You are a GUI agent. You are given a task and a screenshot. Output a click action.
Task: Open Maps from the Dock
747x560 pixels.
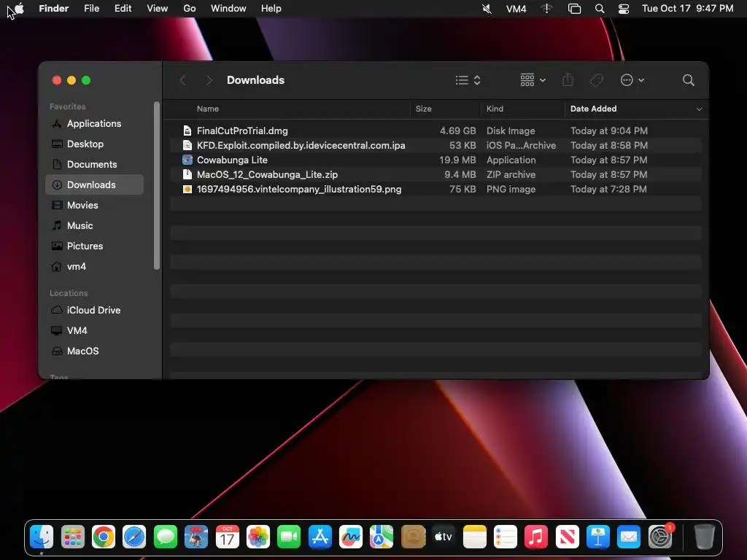pyautogui.click(x=382, y=537)
